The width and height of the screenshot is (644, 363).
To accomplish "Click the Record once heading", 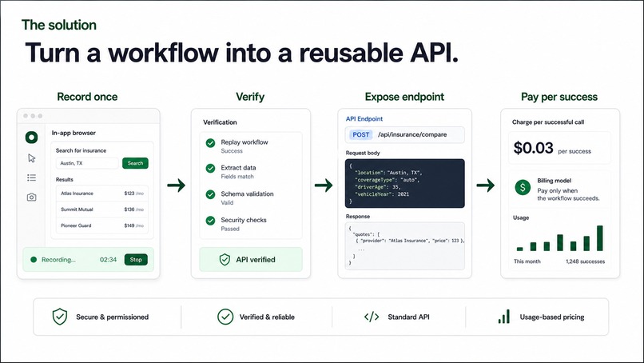I will pyautogui.click(x=87, y=97).
